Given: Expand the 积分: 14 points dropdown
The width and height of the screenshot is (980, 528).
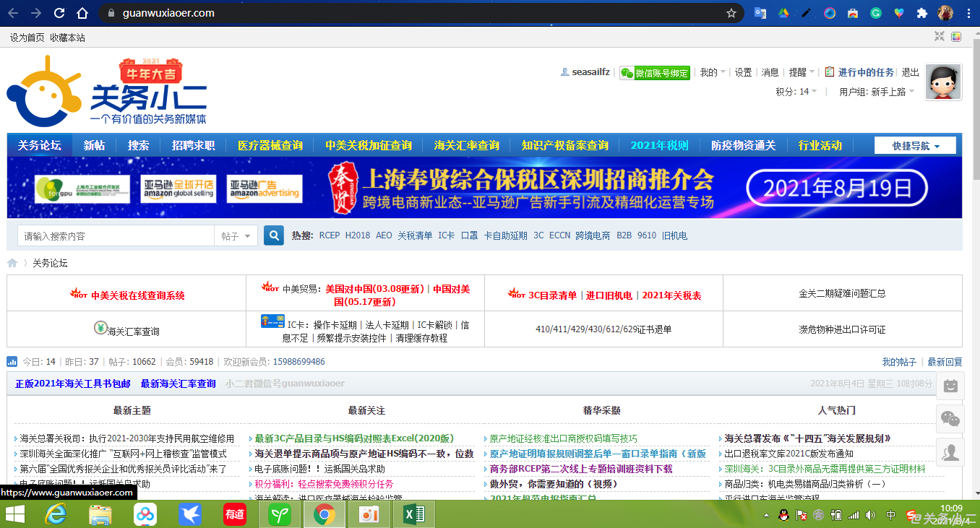Looking at the screenshot, I should pyautogui.click(x=796, y=92).
